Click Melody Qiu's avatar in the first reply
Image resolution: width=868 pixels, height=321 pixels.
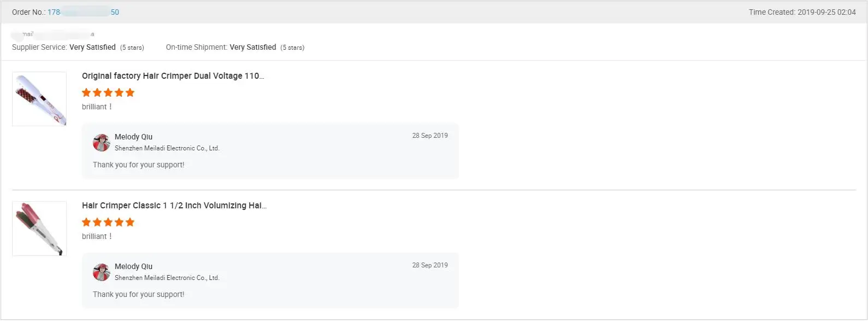pos(102,143)
